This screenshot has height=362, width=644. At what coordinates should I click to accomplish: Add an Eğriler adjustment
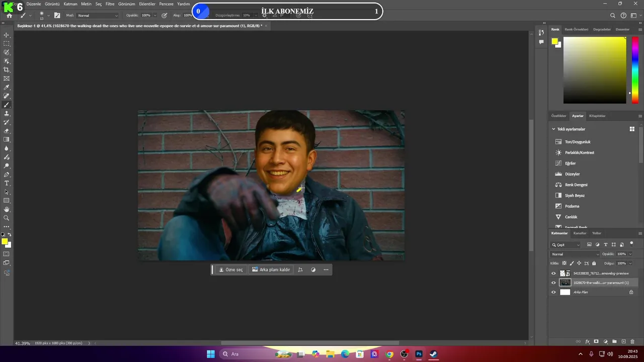coord(570,163)
